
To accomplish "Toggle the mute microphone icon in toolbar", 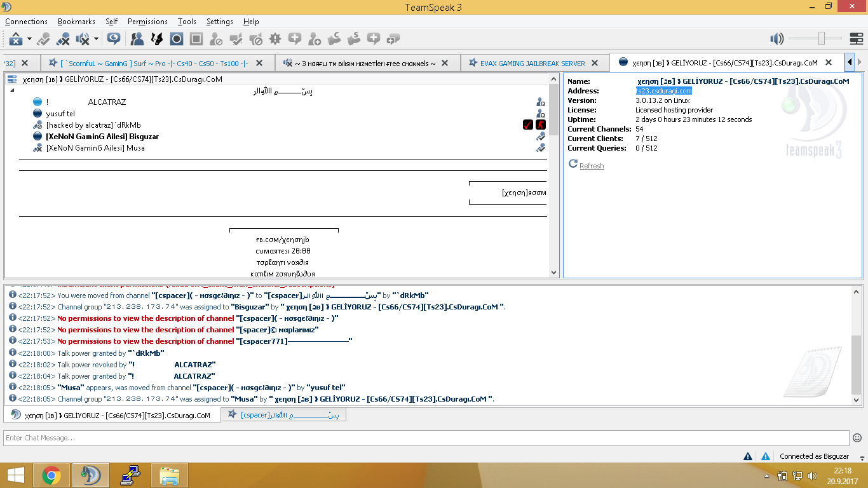I will click(63, 39).
